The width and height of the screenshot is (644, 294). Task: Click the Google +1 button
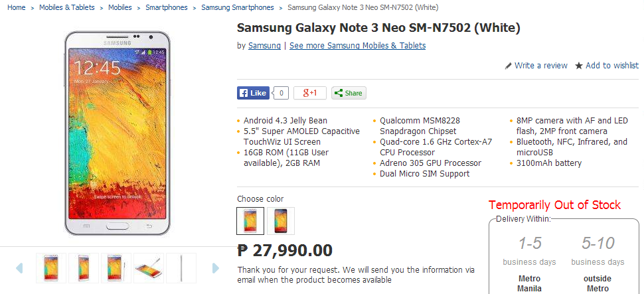[x=310, y=93]
